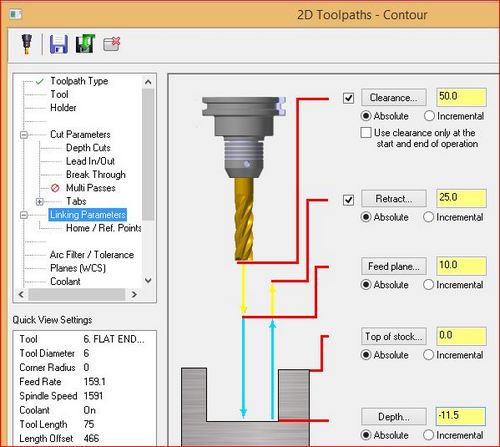The width and height of the screenshot is (500, 447).
Task: Select Incremental for Retract
Action: point(428,217)
